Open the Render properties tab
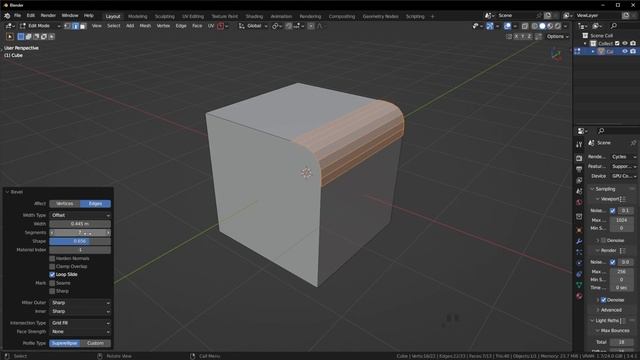The width and height of the screenshot is (640, 360). coord(579,158)
